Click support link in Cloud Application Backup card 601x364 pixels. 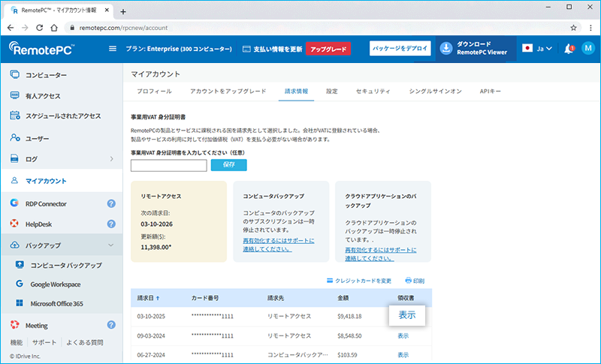[x=381, y=254]
